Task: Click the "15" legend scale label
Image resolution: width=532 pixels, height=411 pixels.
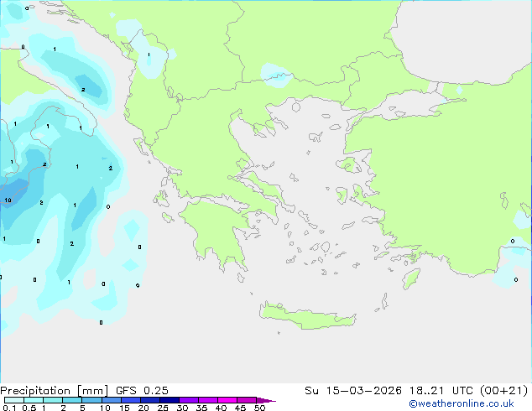Action: [124, 408]
